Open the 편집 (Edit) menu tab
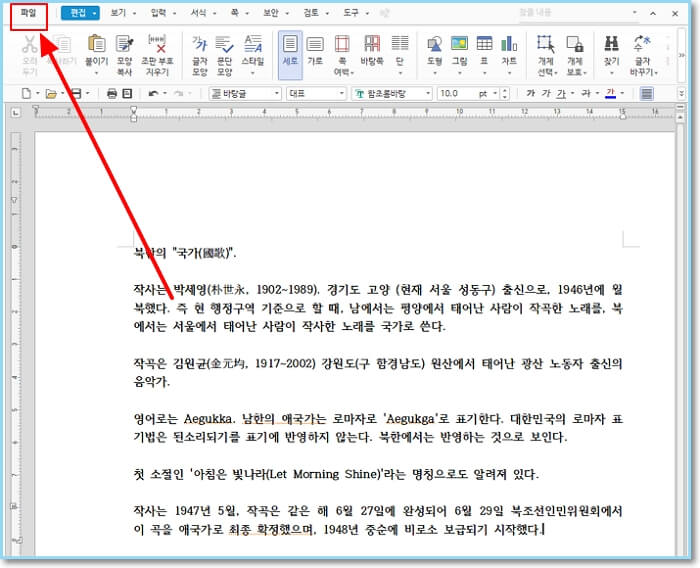 point(80,13)
